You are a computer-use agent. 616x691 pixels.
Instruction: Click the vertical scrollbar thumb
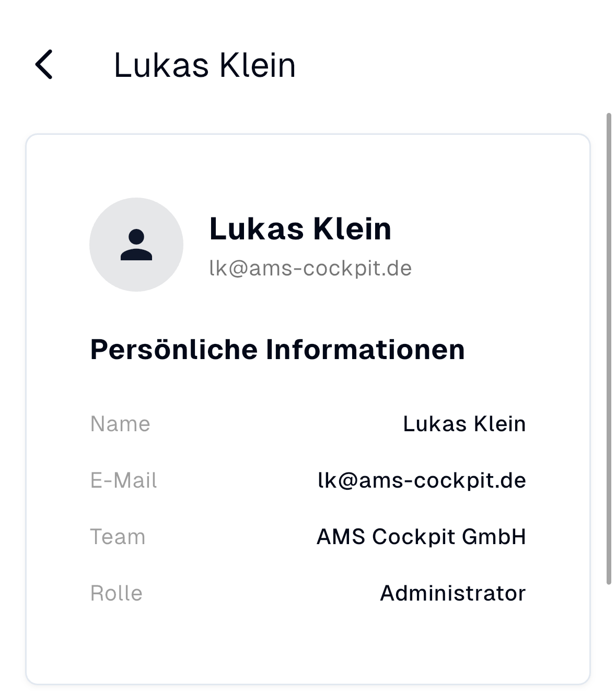click(x=608, y=348)
